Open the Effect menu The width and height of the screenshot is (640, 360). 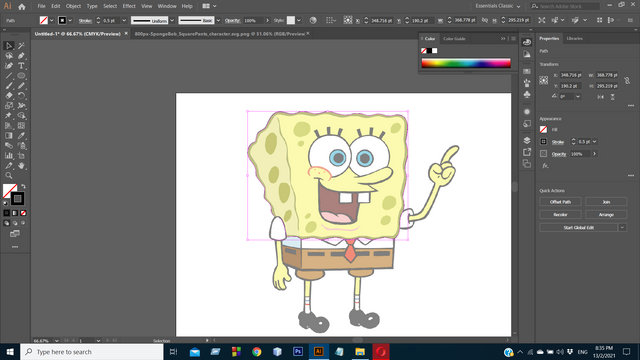click(x=129, y=6)
